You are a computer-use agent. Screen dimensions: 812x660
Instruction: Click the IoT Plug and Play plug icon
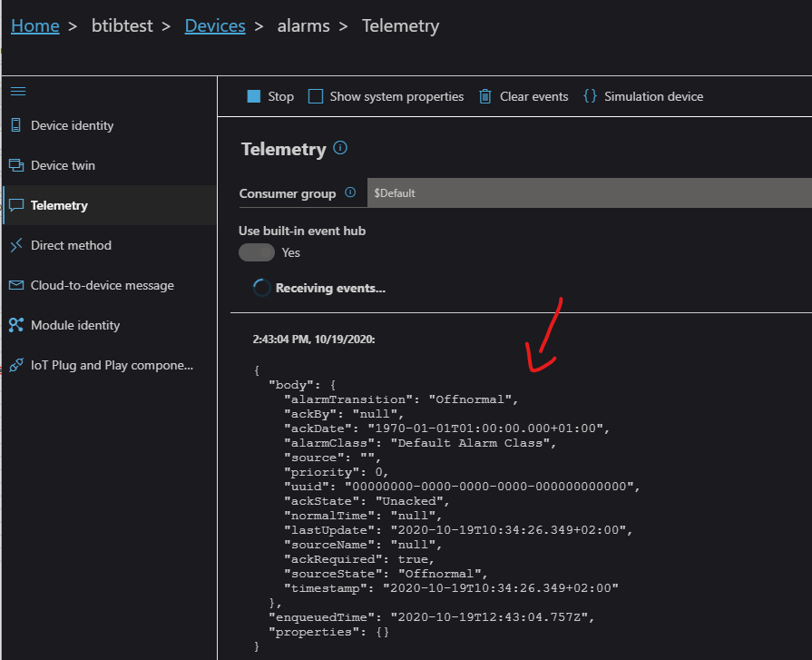click(x=15, y=365)
